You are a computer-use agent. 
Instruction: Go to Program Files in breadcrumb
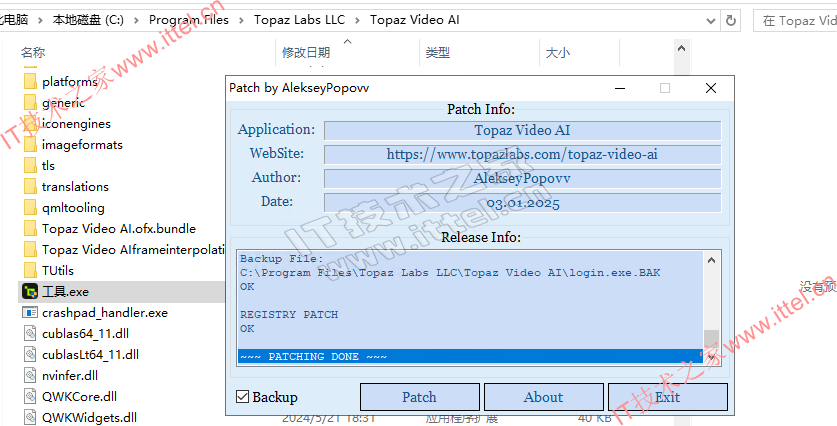188,20
